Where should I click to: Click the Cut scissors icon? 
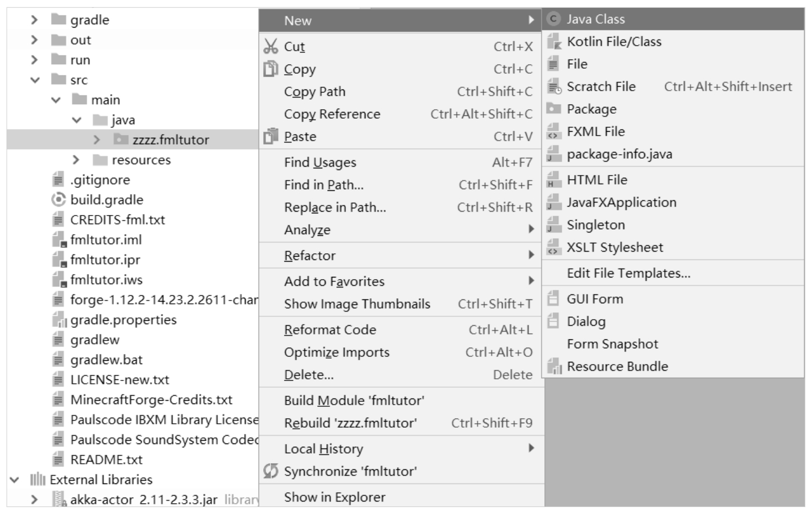pos(270,46)
